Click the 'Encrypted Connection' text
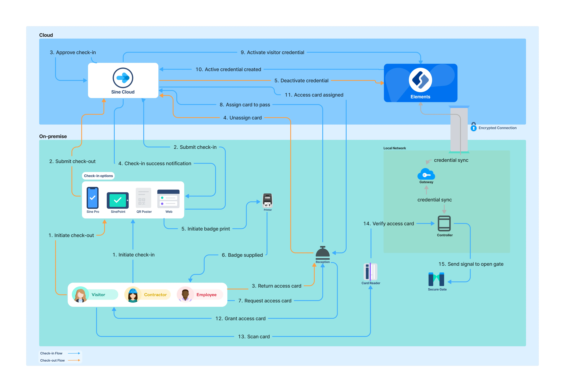The image size is (565, 392). (x=497, y=128)
